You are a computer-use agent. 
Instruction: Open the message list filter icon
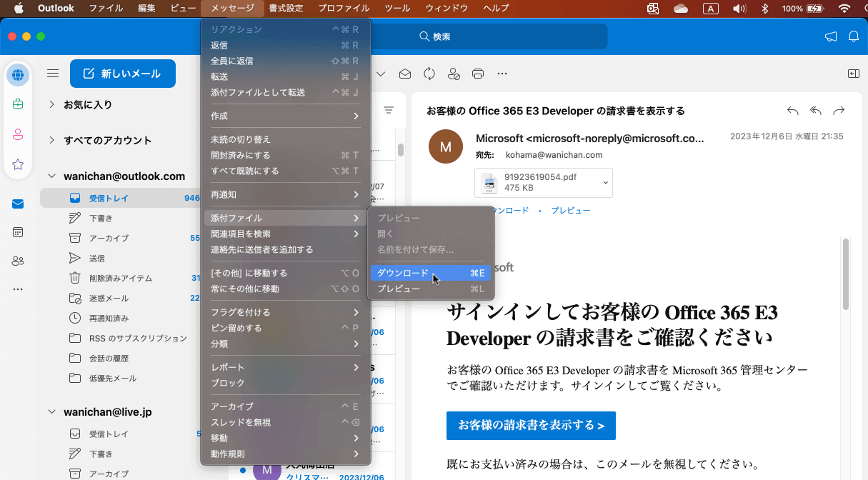point(389,110)
